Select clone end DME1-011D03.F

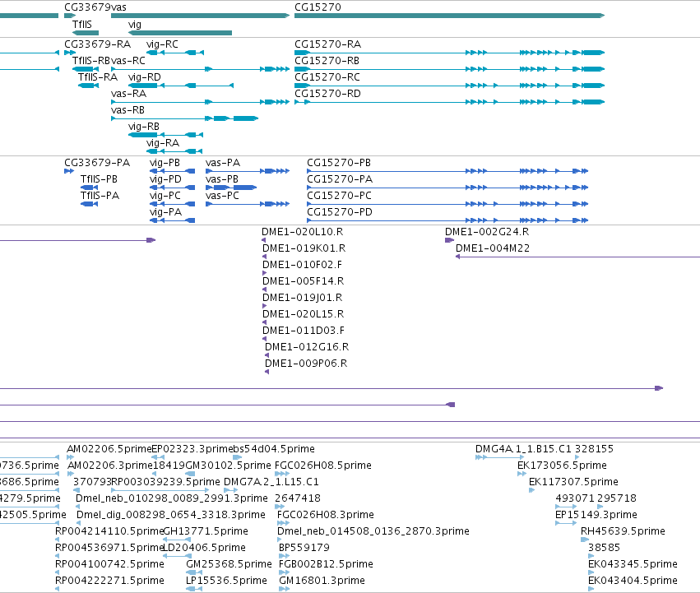304,331
